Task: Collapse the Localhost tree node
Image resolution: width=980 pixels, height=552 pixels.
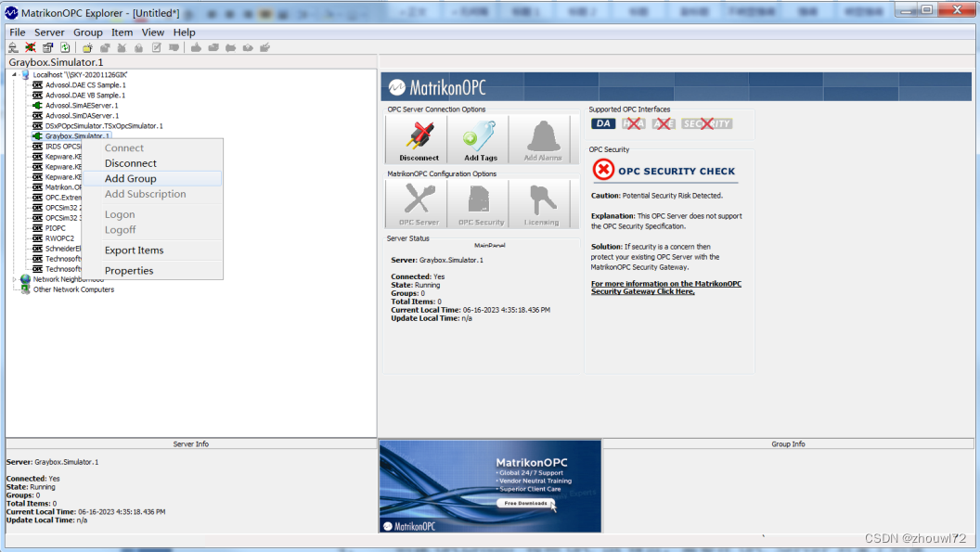Action: pos(14,74)
